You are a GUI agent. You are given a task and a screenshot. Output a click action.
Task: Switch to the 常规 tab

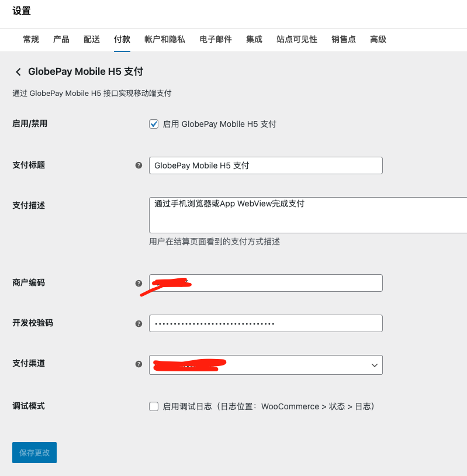click(31, 40)
